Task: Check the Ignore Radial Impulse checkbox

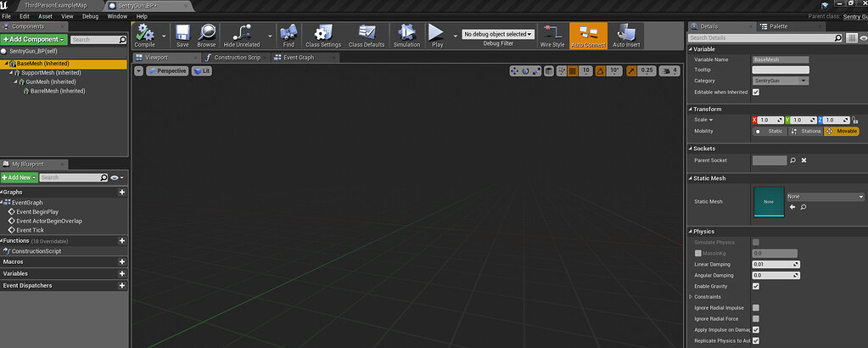Action: [756, 308]
